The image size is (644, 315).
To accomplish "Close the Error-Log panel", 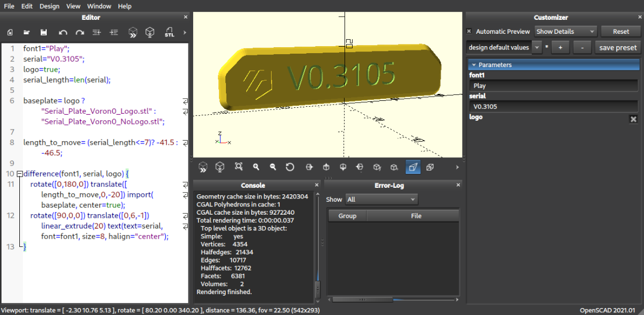I will (458, 185).
